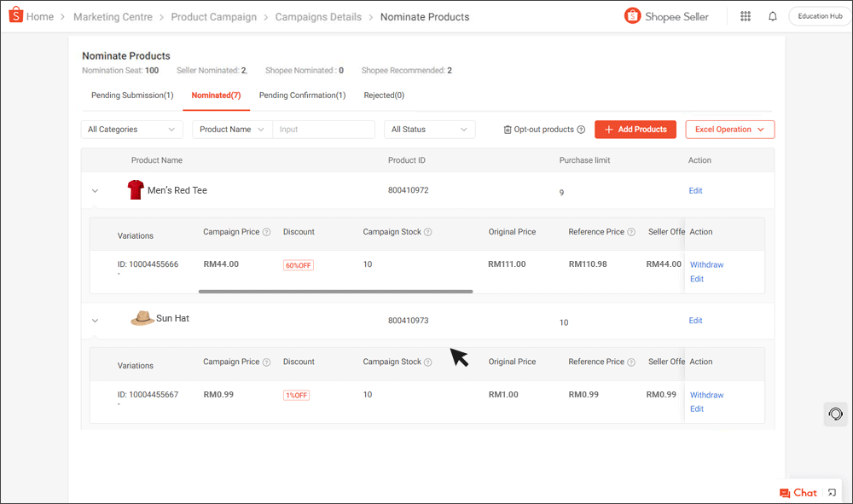Open the All Categories dropdown

click(131, 129)
